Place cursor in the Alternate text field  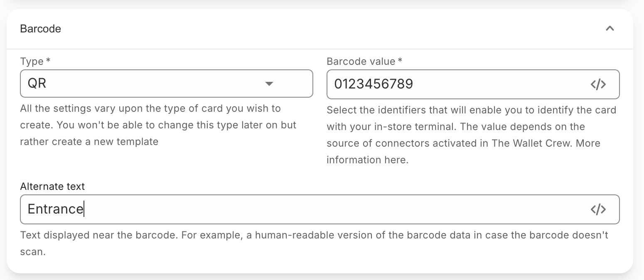[x=249, y=209]
